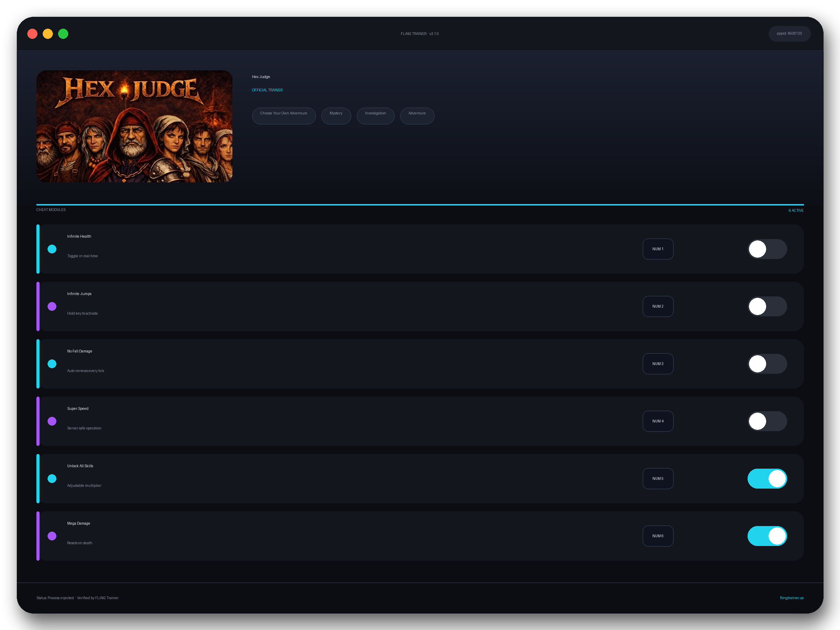Click the 'Server-safe operation' description
This screenshot has height=630, width=840.
pos(84,428)
